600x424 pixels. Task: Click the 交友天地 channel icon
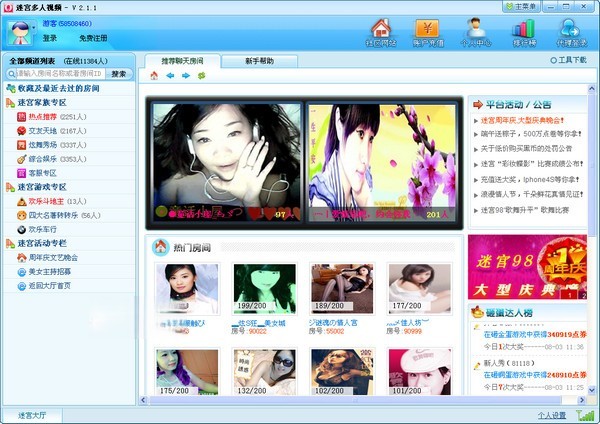(21, 131)
